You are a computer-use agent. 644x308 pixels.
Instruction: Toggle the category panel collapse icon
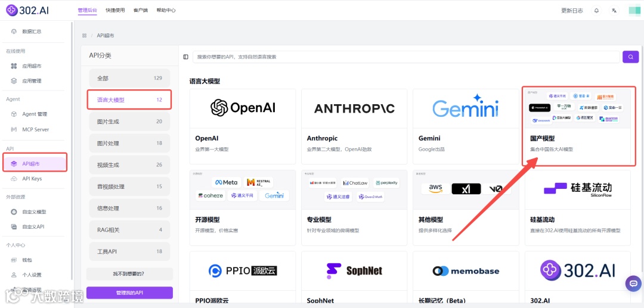coord(185,57)
